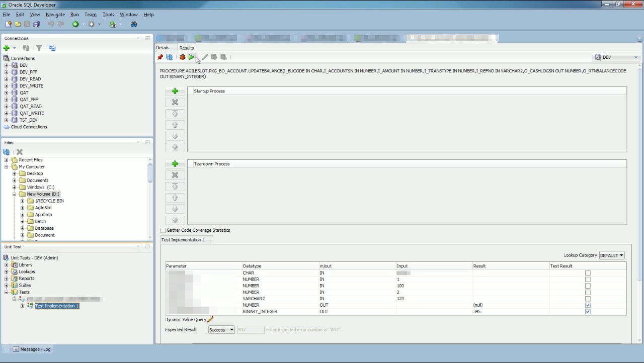Minimize the Unit Test panel
The width and height of the screenshot is (644, 363).
pos(147,247)
